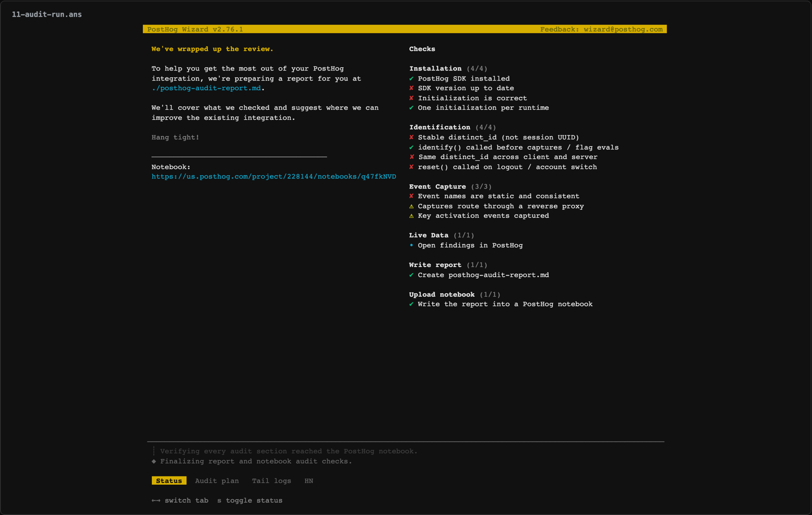Click the Identification section heading

pyautogui.click(x=440, y=128)
